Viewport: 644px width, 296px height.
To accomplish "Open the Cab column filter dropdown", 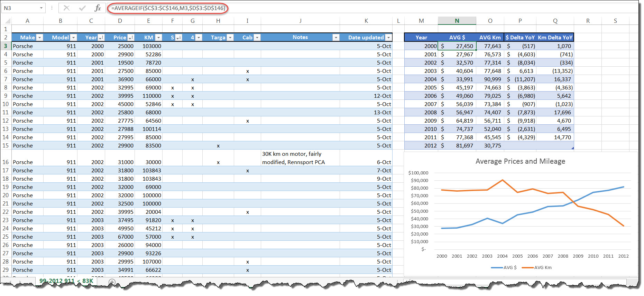I will tap(257, 37).
